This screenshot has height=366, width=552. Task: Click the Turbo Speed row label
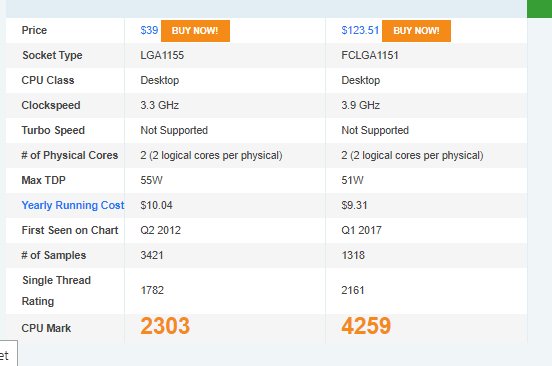(53, 130)
